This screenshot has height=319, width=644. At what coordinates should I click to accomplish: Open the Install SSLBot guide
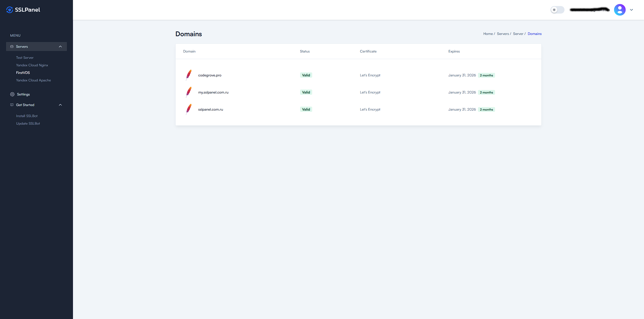pyautogui.click(x=27, y=116)
